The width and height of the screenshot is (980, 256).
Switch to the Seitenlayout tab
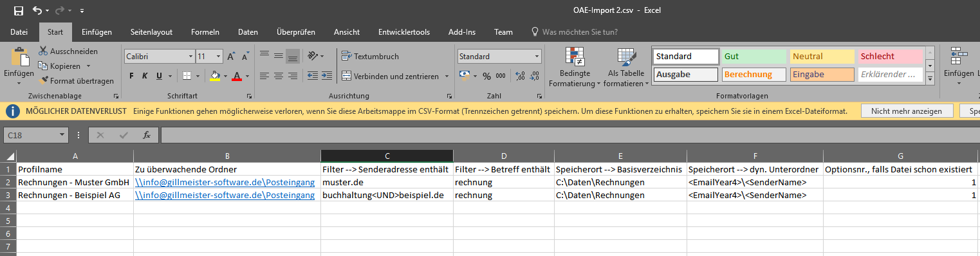pyautogui.click(x=151, y=32)
